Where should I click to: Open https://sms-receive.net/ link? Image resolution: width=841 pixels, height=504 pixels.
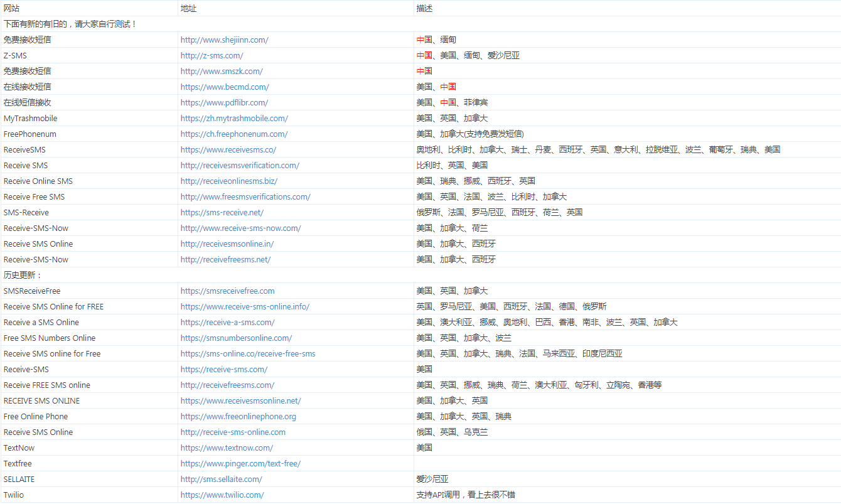(222, 212)
